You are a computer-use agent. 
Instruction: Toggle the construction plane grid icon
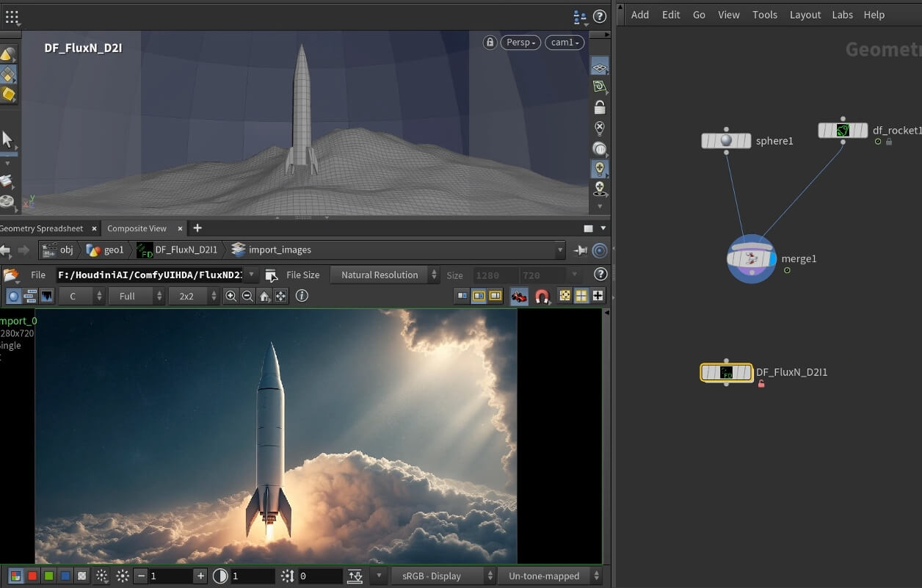tap(600, 66)
